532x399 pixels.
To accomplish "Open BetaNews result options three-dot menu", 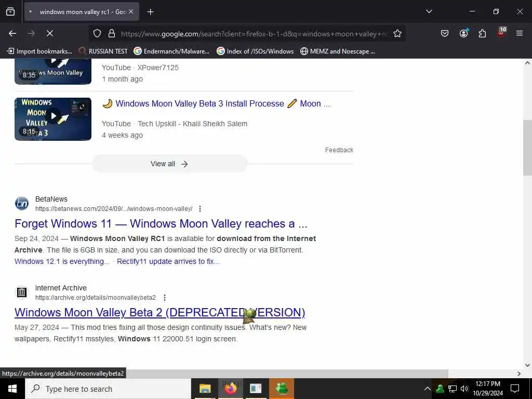I will pos(200,209).
